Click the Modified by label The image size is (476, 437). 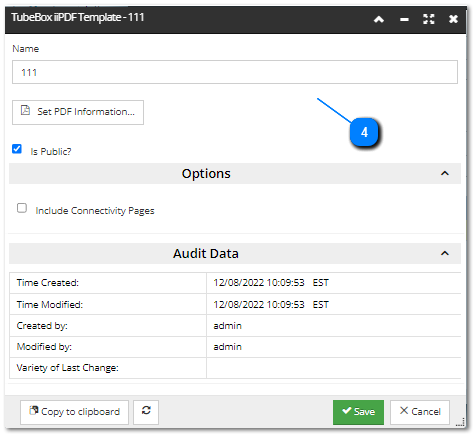click(44, 348)
